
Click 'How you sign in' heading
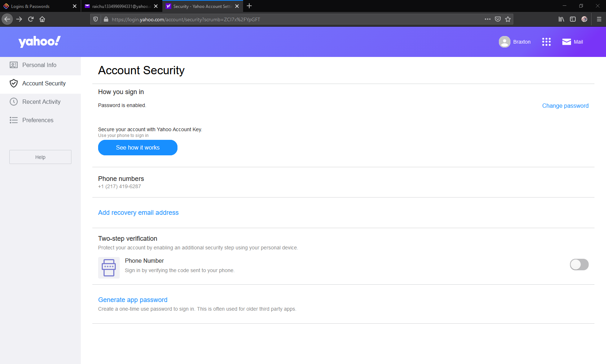tap(121, 92)
